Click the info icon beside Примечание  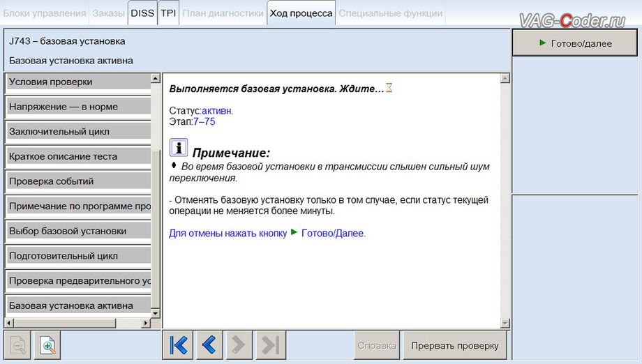pos(179,148)
